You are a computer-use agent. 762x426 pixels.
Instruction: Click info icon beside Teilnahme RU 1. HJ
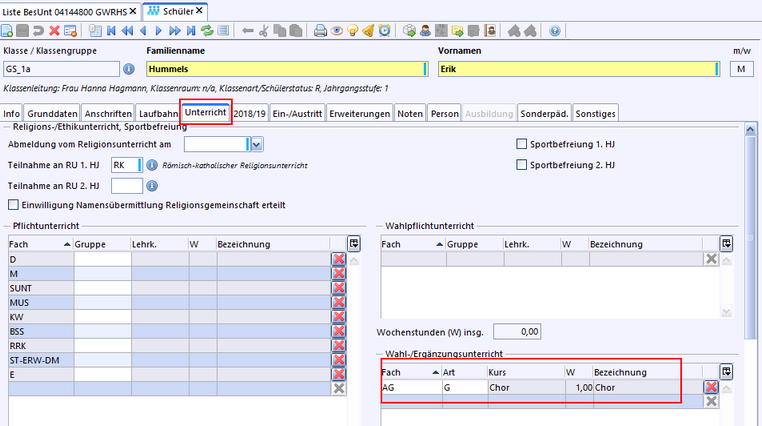tap(152, 165)
